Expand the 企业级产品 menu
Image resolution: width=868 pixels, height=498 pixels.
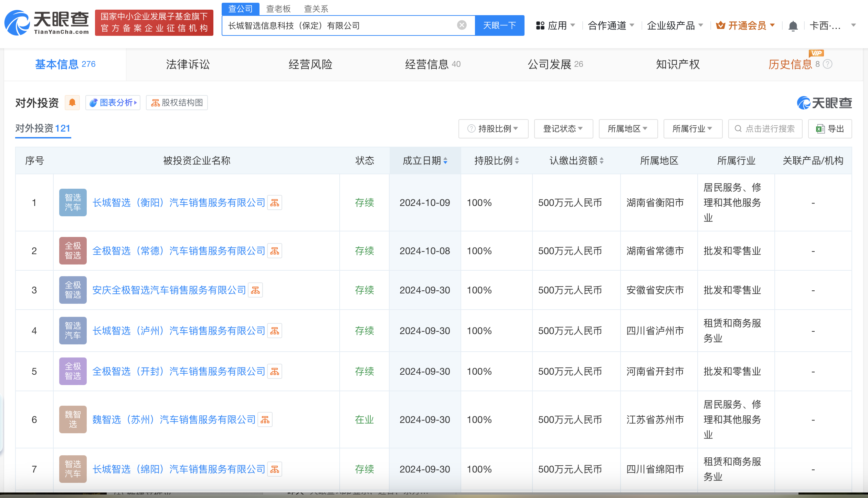pyautogui.click(x=675, y=25)
